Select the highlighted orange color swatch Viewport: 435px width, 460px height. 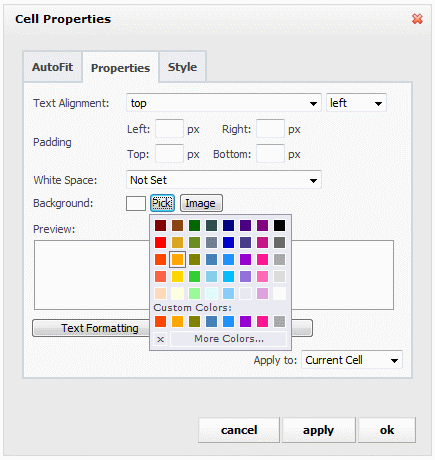177,259
